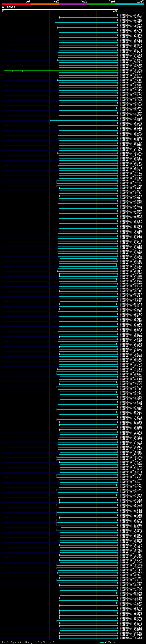The image size is (146, 644).
Task: Click UniRef100_B9GVM4 label
Action: [x=131, y=284]
